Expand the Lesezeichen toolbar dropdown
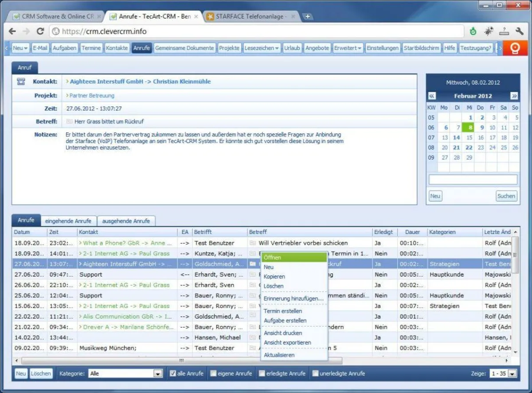This screenshot has height=393, width=532. tap(262, 48)
